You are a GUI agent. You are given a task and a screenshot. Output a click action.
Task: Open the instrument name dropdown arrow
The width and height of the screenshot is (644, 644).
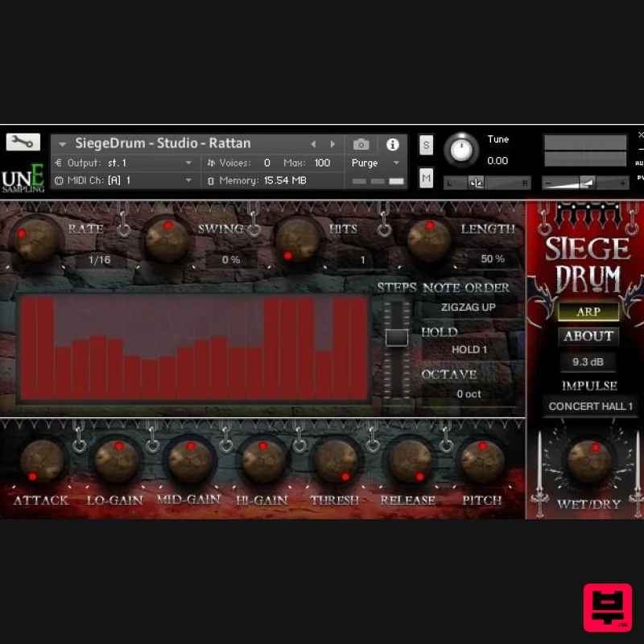(x=63, y=144)
